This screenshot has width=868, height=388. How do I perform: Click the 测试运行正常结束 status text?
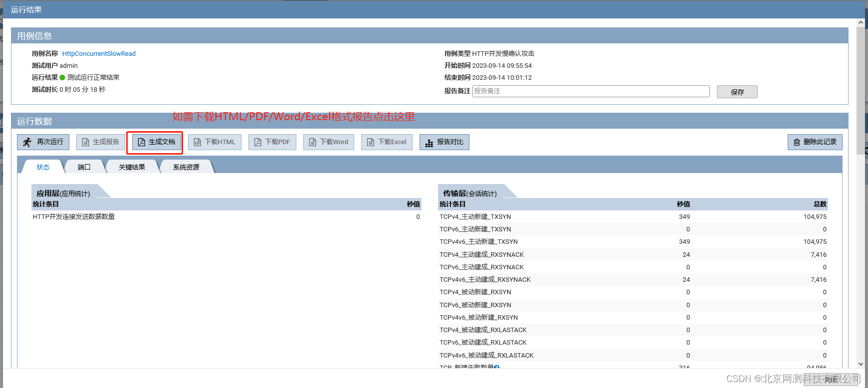(93, 78)
